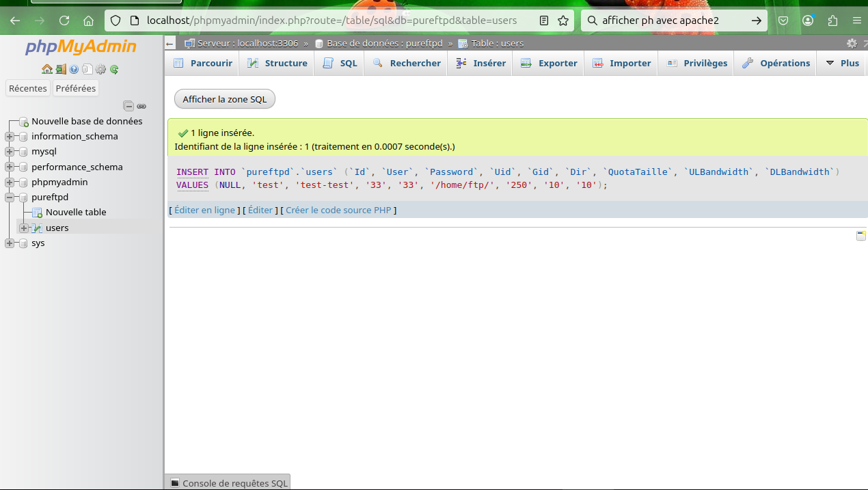Image resolution: width=868 pixels, height=490 pixels.
Task: Open the Privilèges tab
Action: coord(696,63)
